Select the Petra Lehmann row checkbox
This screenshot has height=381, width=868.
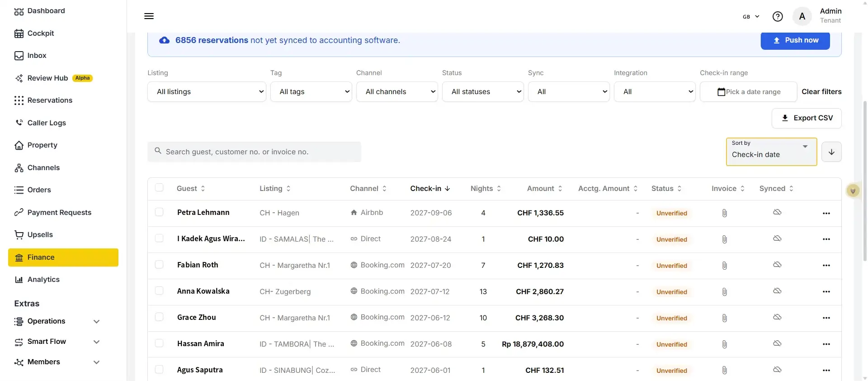click(x=159, y=212)
